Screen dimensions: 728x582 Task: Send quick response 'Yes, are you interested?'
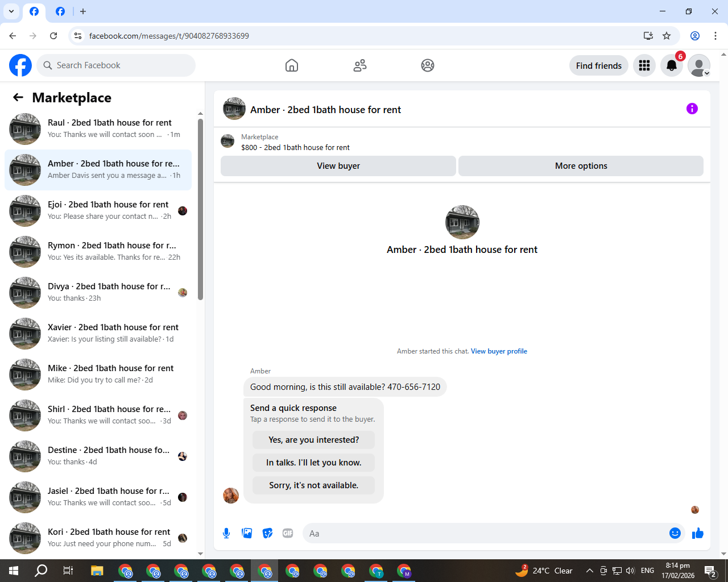click(314, 440)
